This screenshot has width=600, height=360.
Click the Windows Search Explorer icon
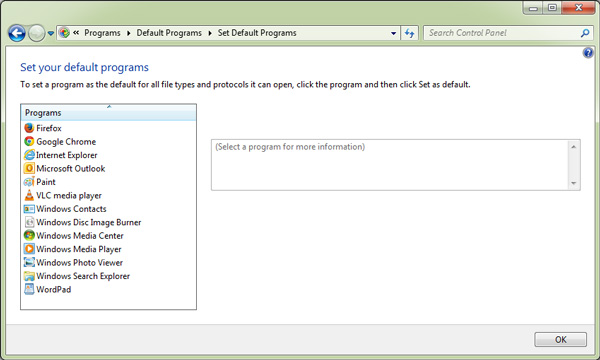pyautogui.click(x=29, y=276)
